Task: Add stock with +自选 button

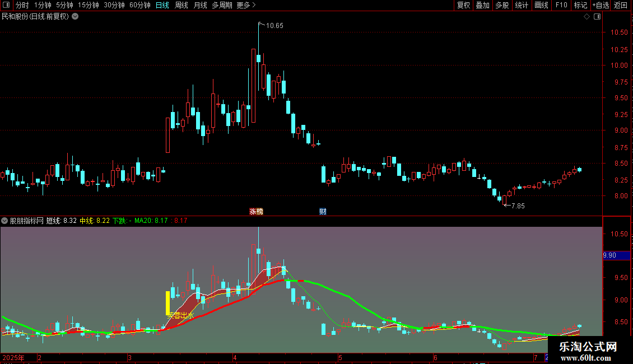Action: [601, 5]
